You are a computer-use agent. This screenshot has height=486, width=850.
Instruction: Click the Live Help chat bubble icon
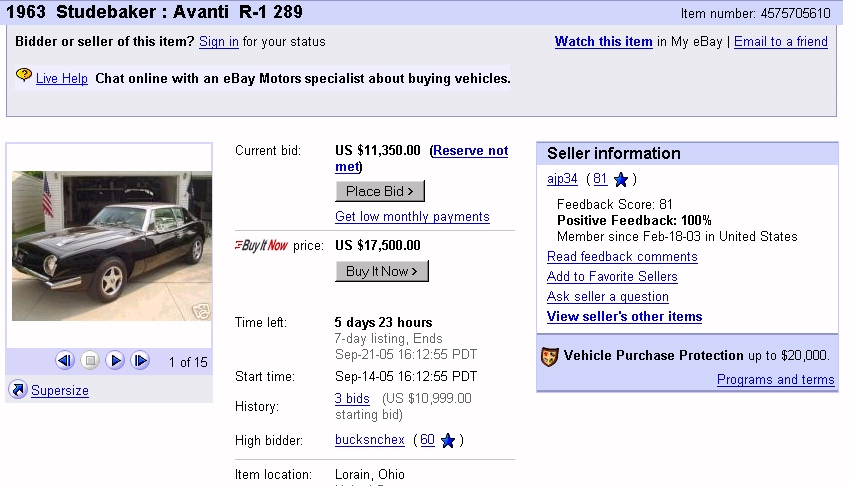[24, 76]
